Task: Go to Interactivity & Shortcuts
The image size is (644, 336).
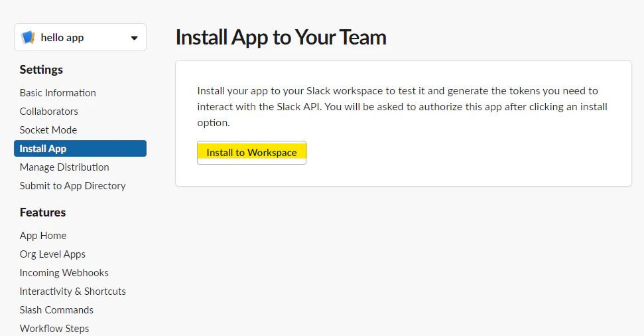Action: (x=72, y=291)
